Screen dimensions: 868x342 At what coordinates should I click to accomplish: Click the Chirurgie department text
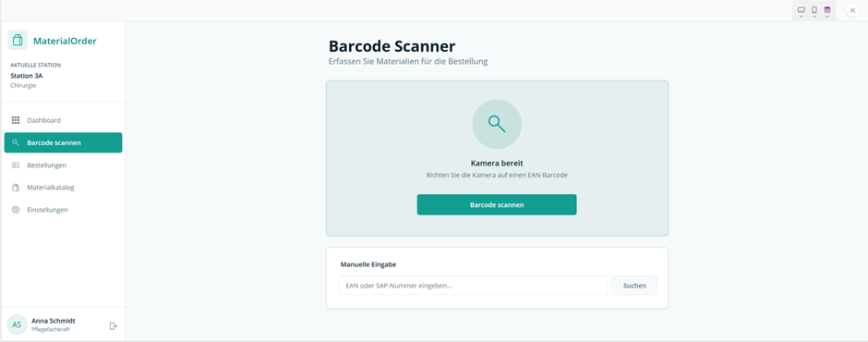click(x=22, y=85)
